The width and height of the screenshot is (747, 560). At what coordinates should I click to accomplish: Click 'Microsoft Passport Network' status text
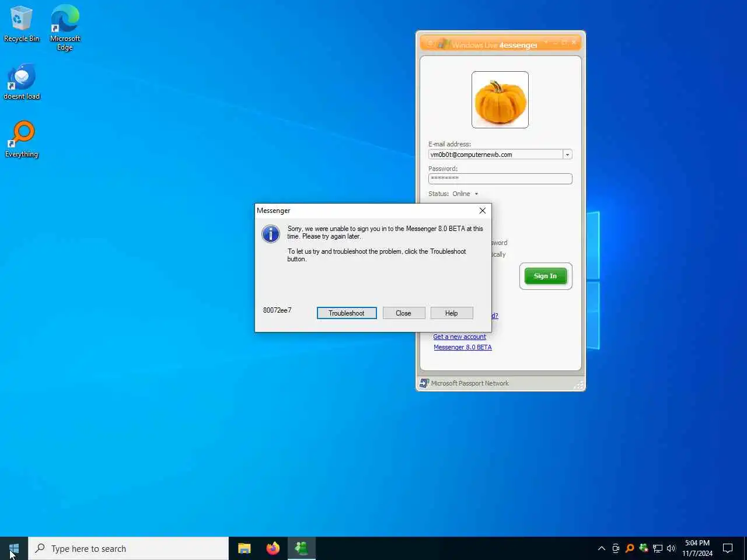[470, 383]
